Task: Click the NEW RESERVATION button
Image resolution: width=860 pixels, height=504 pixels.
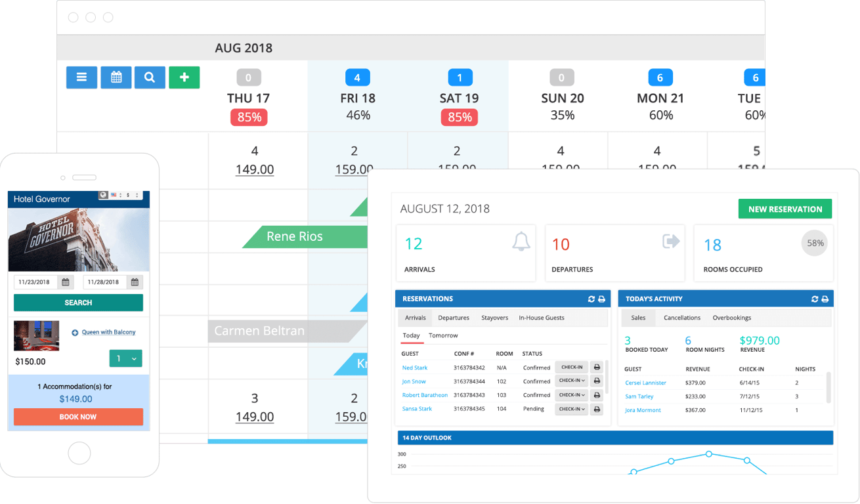Action: coord(785,209)
